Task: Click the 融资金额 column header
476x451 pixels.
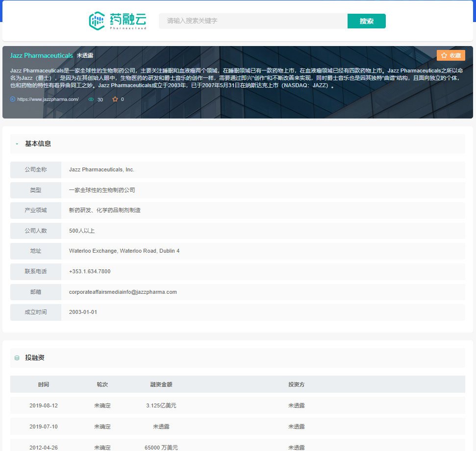Action: click(161, 384)
